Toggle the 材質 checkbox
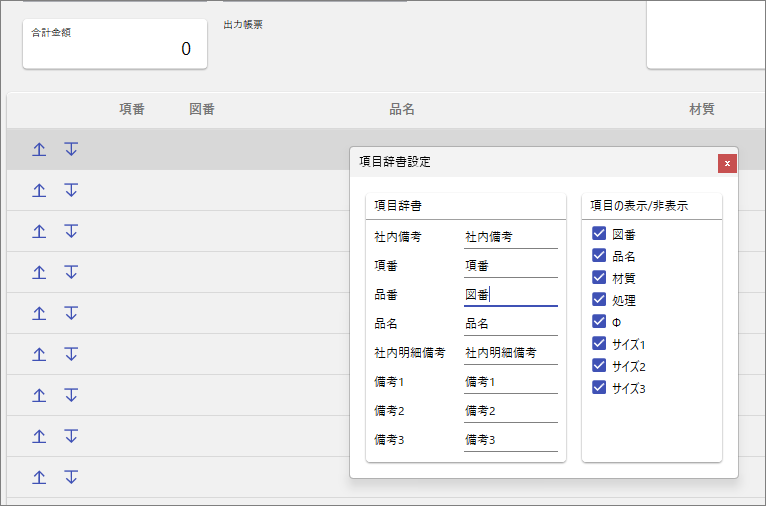 tap(599, 277)
